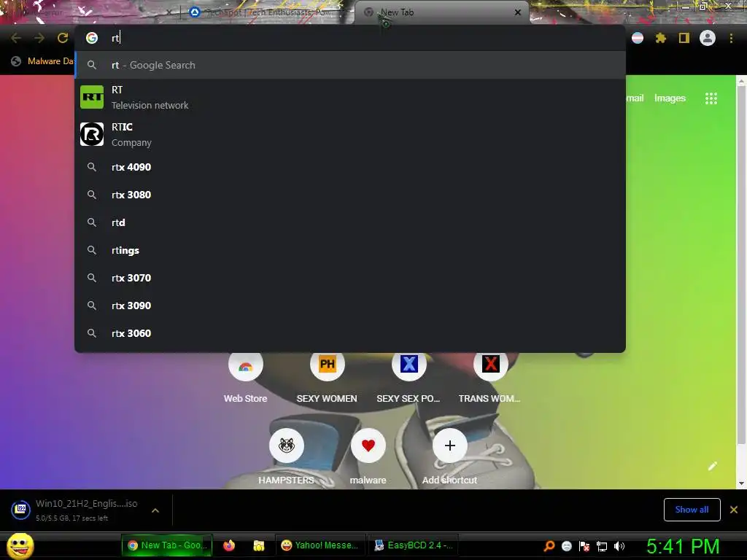Click the flag notification tray icon
This screenshot has width=747, height=560.
tap(584, 545)
